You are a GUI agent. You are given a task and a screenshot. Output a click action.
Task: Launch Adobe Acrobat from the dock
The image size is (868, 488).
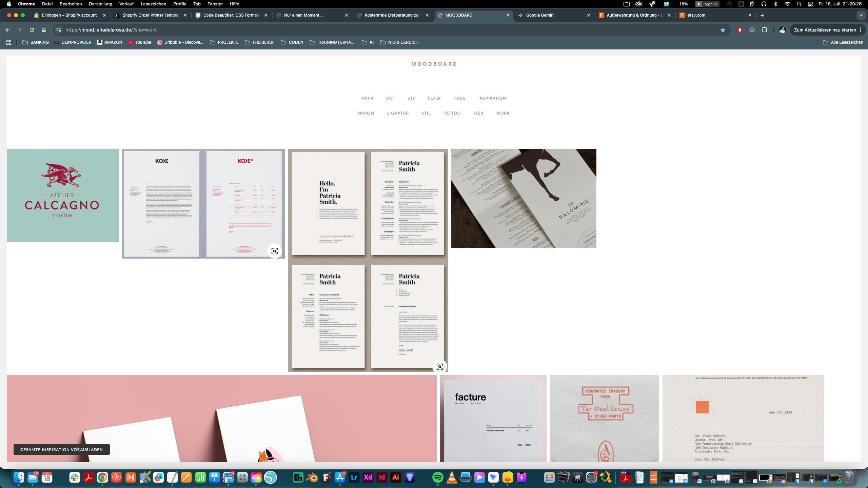pyautogui.click(x=88, y=477)
